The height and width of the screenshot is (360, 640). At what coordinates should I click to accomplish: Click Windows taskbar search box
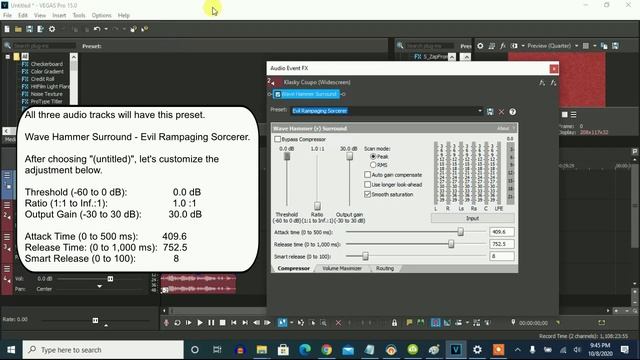pos(103,350)
